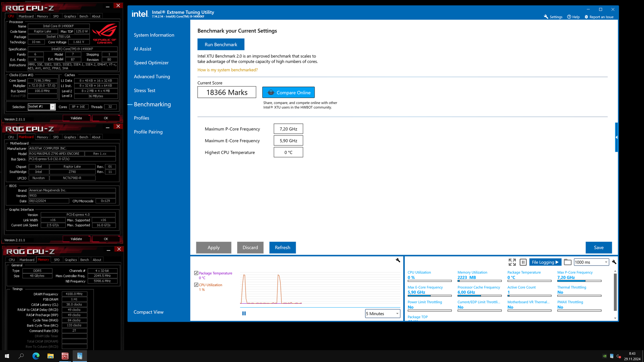Screen dimensions: 644x362
Task: Open Settings wrench in XTU header
Action: [553, 17]
